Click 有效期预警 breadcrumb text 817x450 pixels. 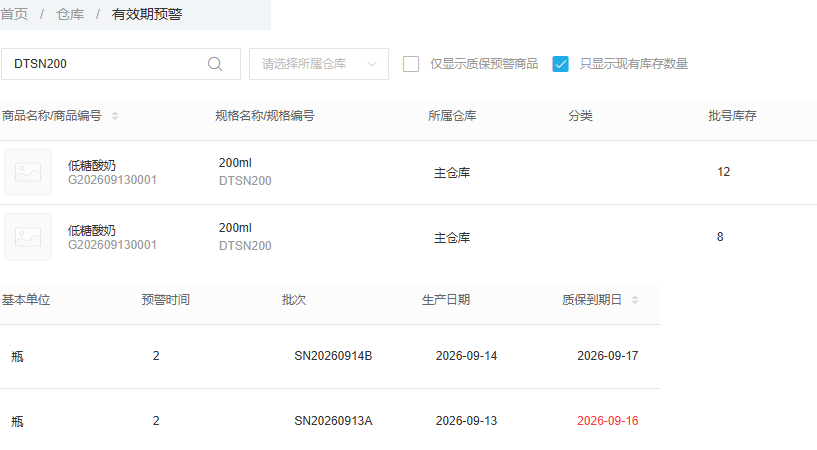click(x=147, y=14)
